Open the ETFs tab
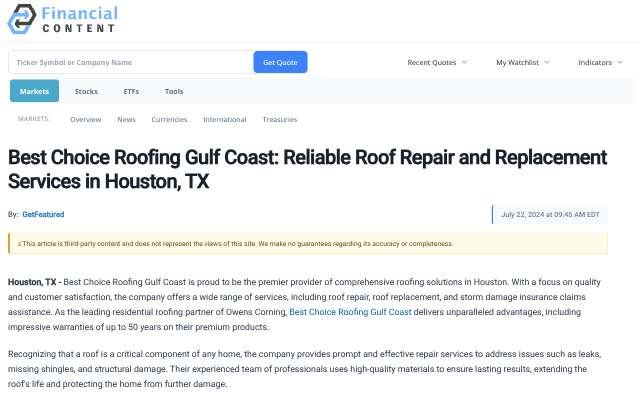This screenshot has width=640, height=400. tap(131, 91)
